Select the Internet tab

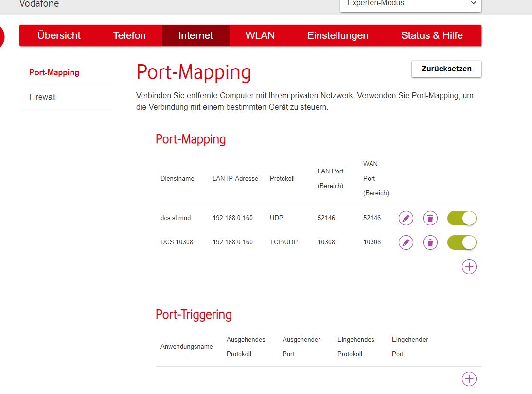[196, 35]
